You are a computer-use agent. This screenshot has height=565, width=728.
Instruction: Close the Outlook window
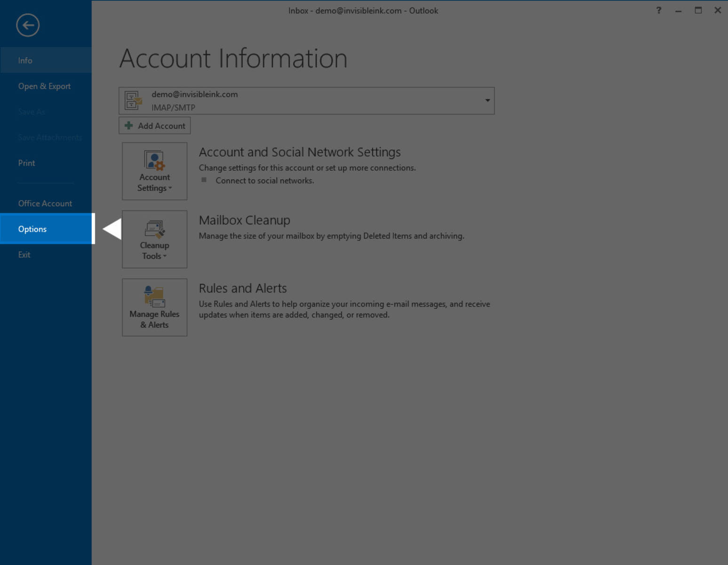(718, 10)
